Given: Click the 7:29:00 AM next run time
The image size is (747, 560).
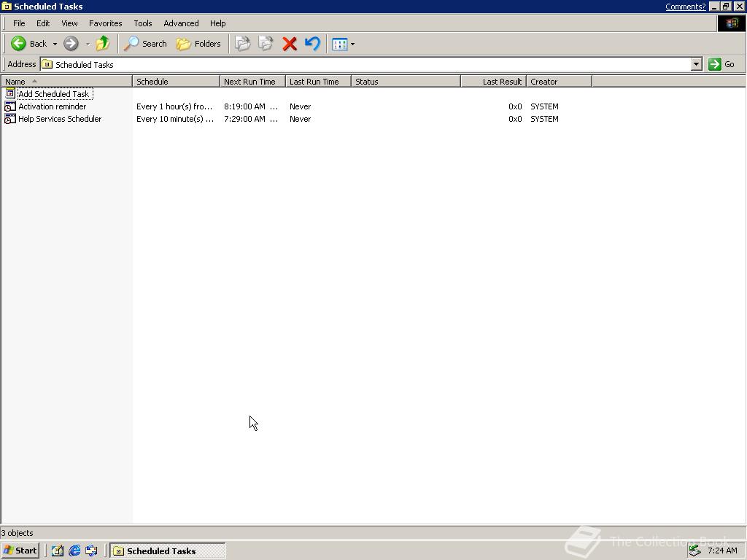Looking at the screenshot, I should point(251,119).
